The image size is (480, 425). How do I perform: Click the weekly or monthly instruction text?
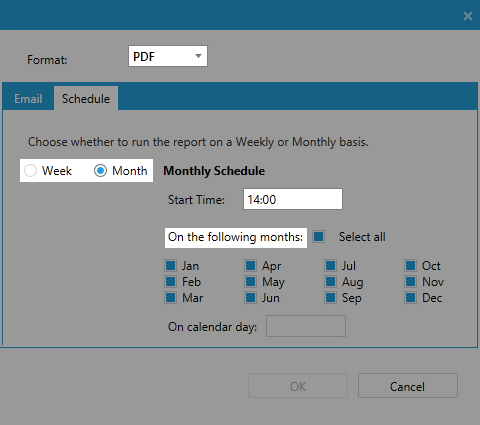point(198,142)
